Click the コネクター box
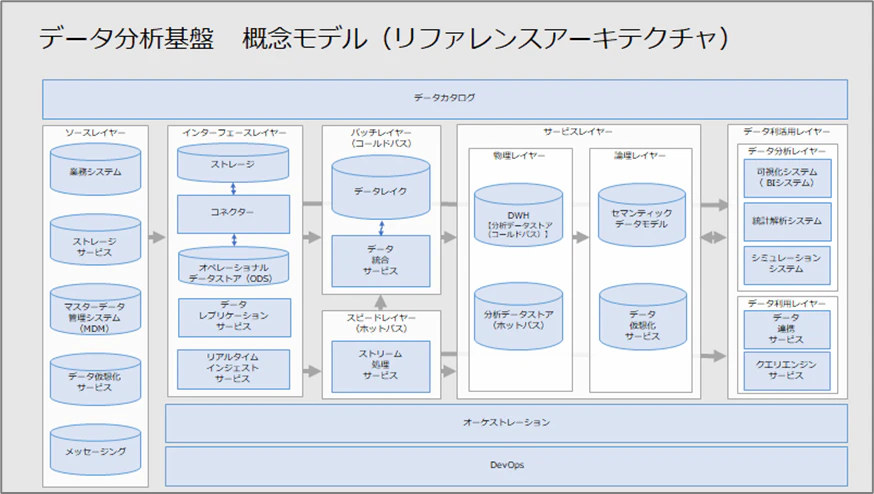The height and width of the screenshot is (494, 874). pos(233,214)
